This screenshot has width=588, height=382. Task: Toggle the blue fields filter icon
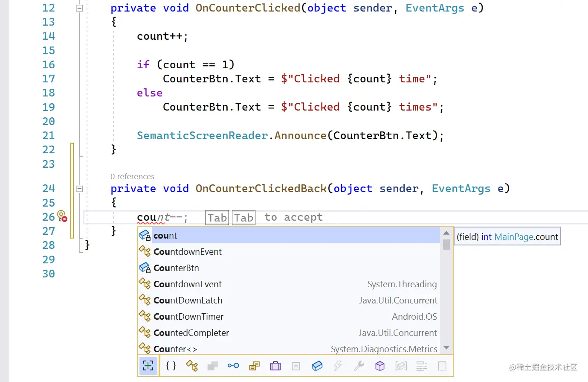pyautogui.click(x=317, y=366)
